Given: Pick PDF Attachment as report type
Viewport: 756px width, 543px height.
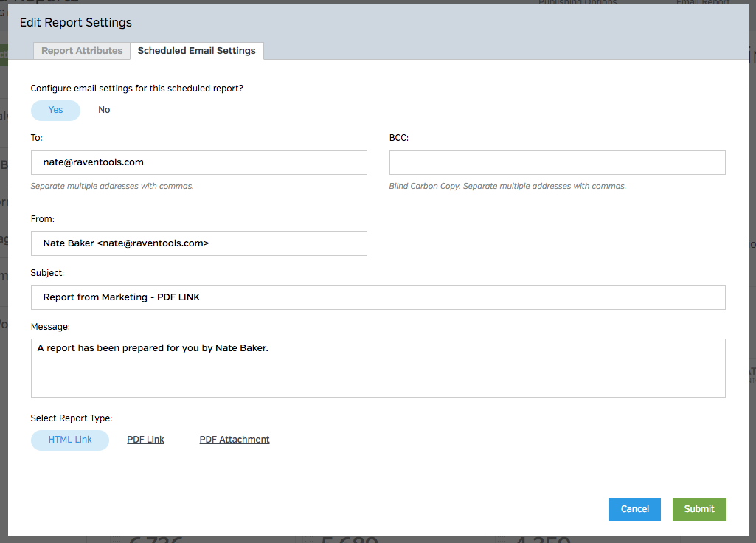Looking at the screenshot, I should (x=235, y=440).
